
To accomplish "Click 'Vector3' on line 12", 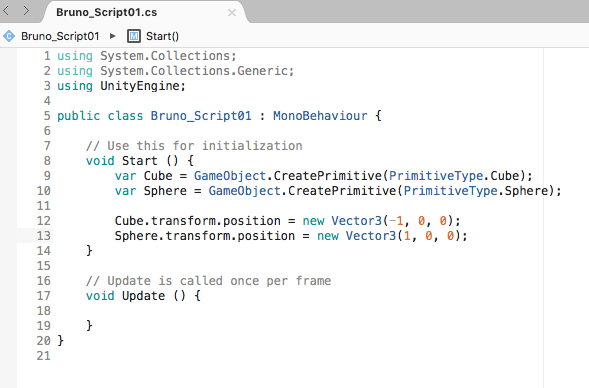I will [356, 221].
